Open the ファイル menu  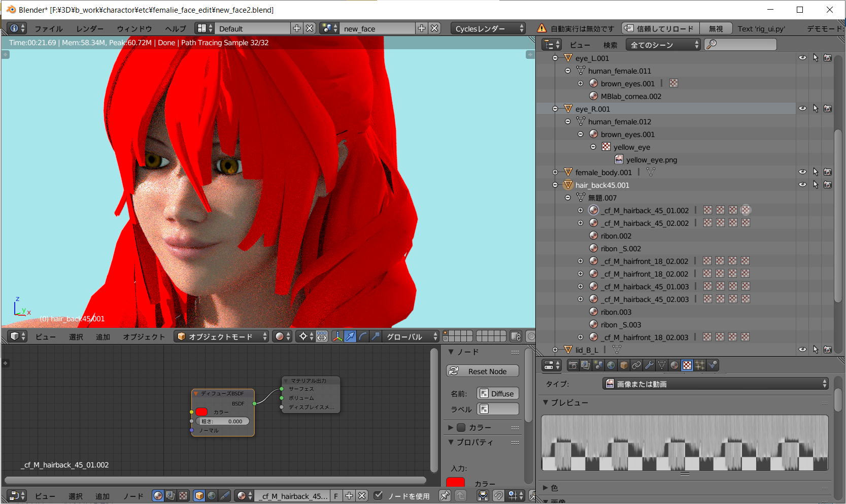coord(48,29)
